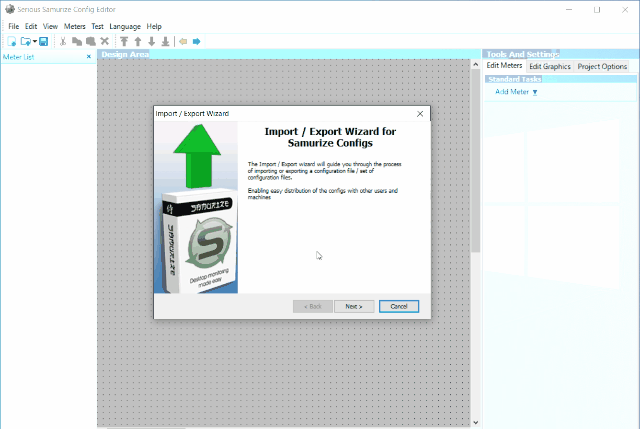This screenshot has width=640, height=429.
Task: Click the Paste toolbar icon
Action: [x=90, y=41]
